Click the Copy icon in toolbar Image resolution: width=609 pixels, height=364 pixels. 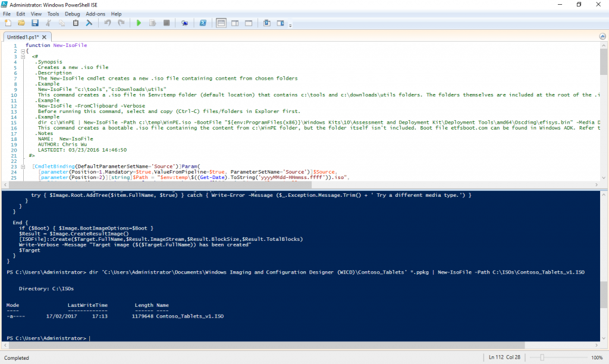point(62,23)
